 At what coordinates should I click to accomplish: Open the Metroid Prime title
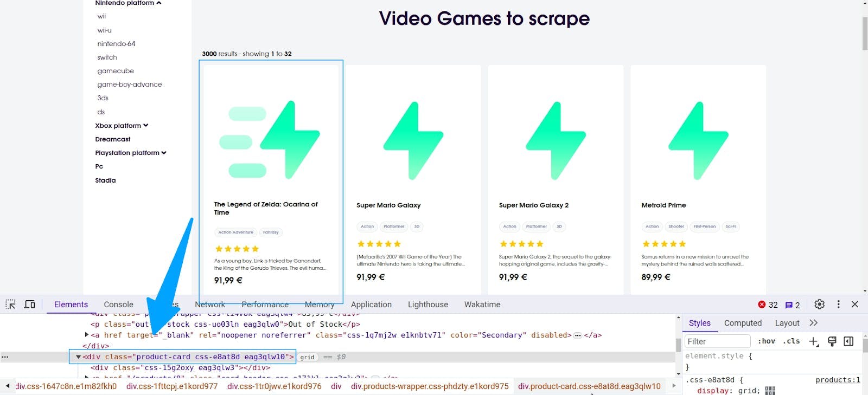point(663,205)
